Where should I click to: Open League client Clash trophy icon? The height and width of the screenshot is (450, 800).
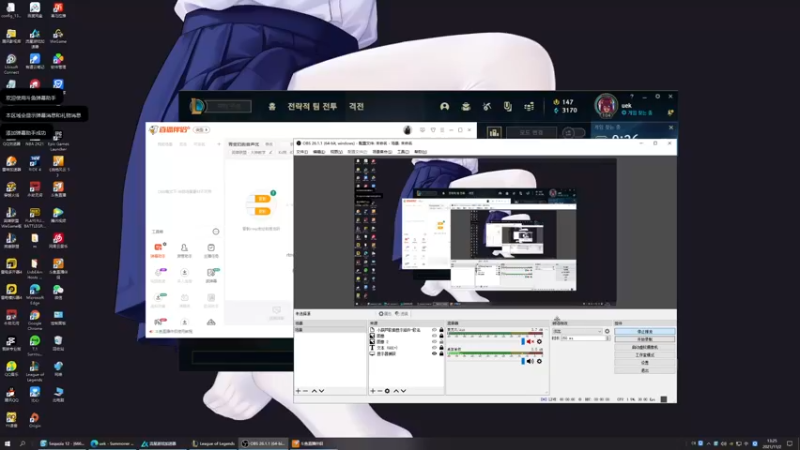(508, 106)
